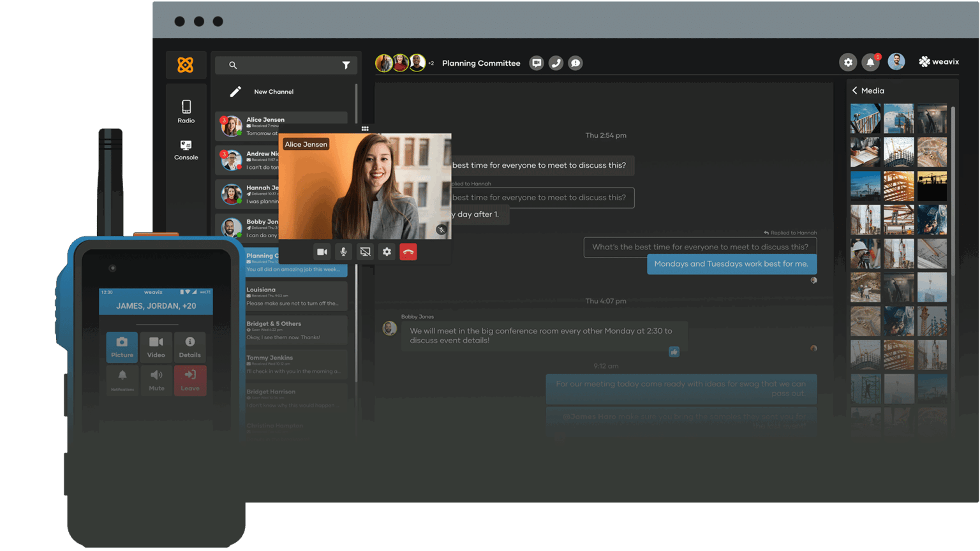Viewport: 980px width, 551px height.
Task: Open in-call settings with the gear icon
Action: pos(387,251)
